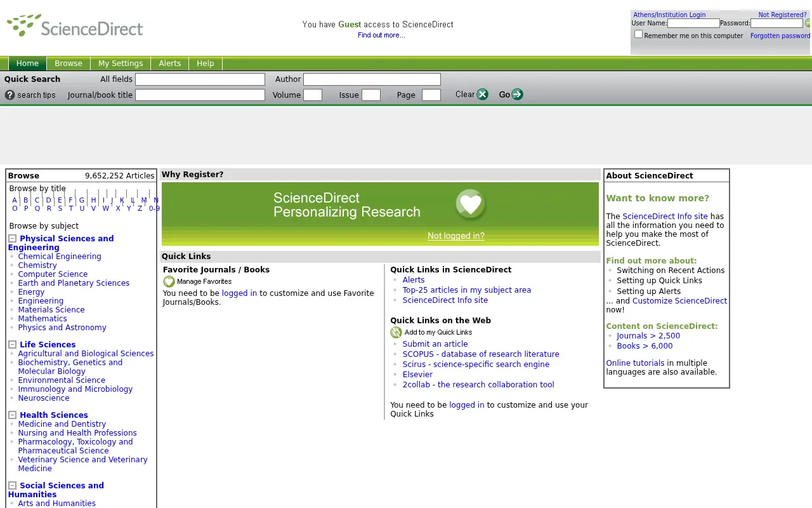Focus the Volume input field
This screenshot has width=812, height=508.
pyautogui.click(x=313, y=95)
